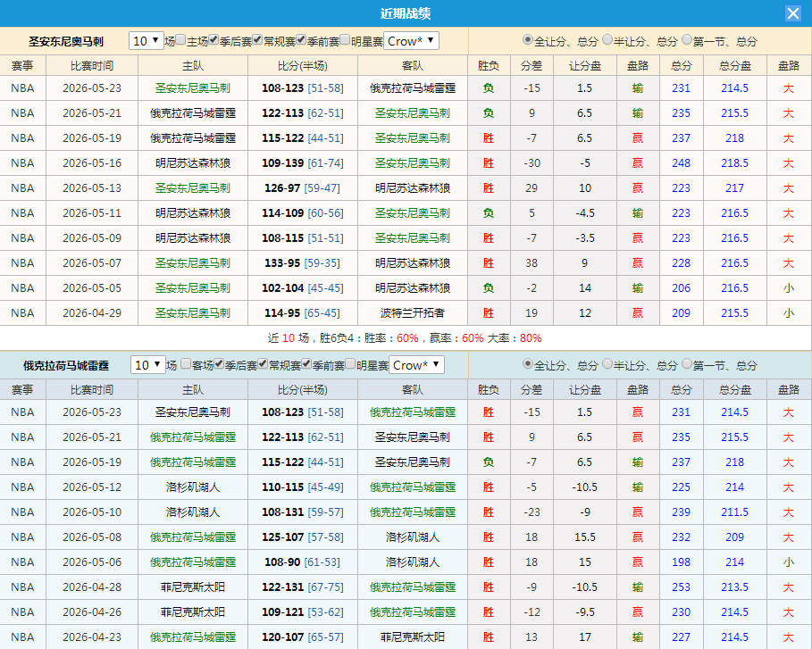
Task: Close the 近期战绩 popup with the X
Action: [x=793, y=12]
